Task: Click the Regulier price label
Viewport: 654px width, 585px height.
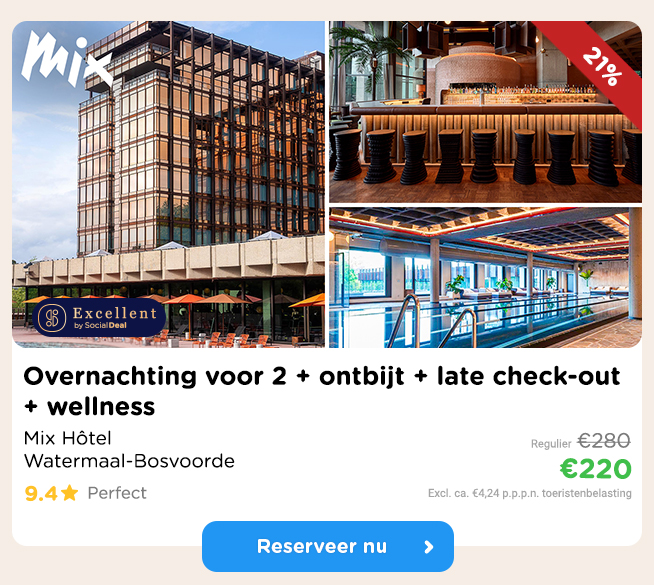Action: coord(551,444)
